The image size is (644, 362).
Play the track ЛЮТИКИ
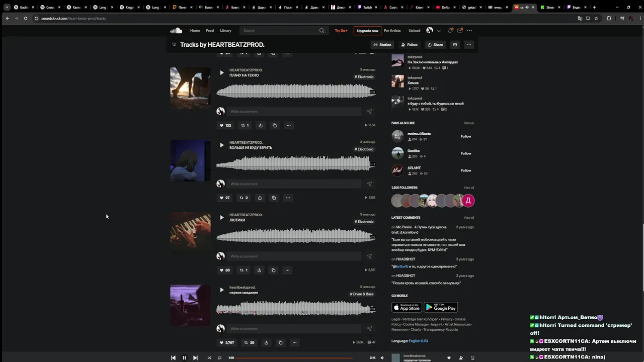tap(221, 218)
